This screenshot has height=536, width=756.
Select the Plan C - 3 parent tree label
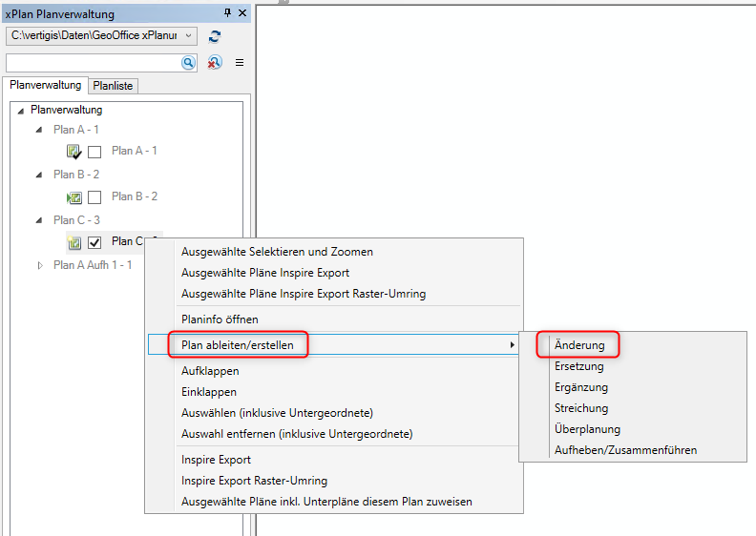pyautogui.click(x=76, y=220)
